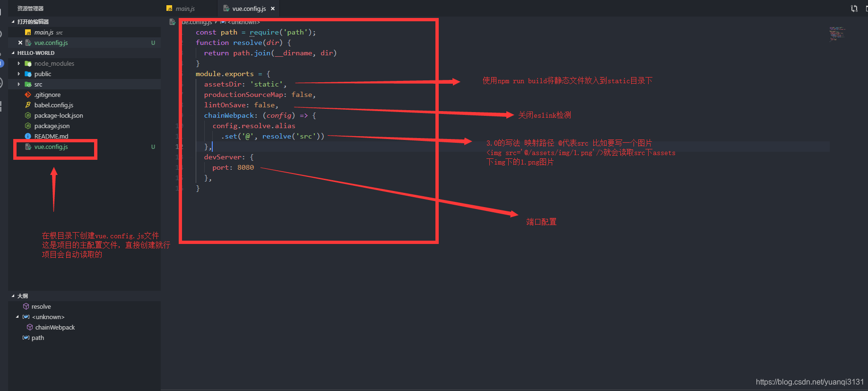
Task: Collapse the 打开的编辑器 section
Action: tap(13, 22)
